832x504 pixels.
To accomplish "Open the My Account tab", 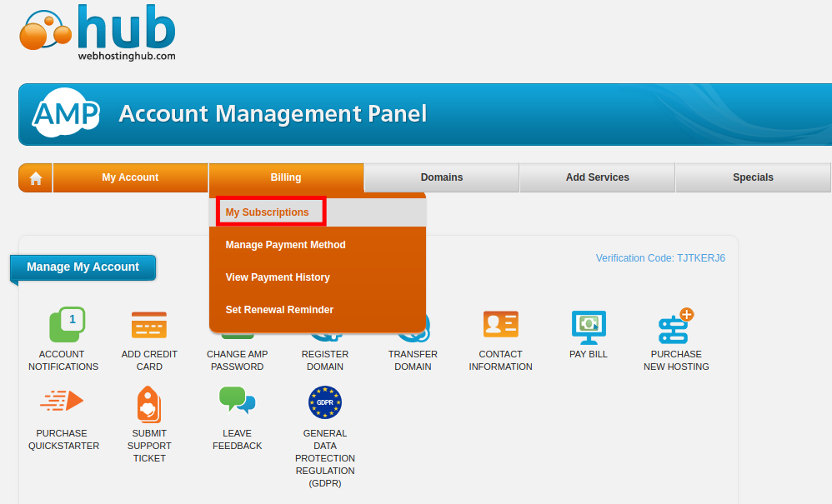I will 130,177.
